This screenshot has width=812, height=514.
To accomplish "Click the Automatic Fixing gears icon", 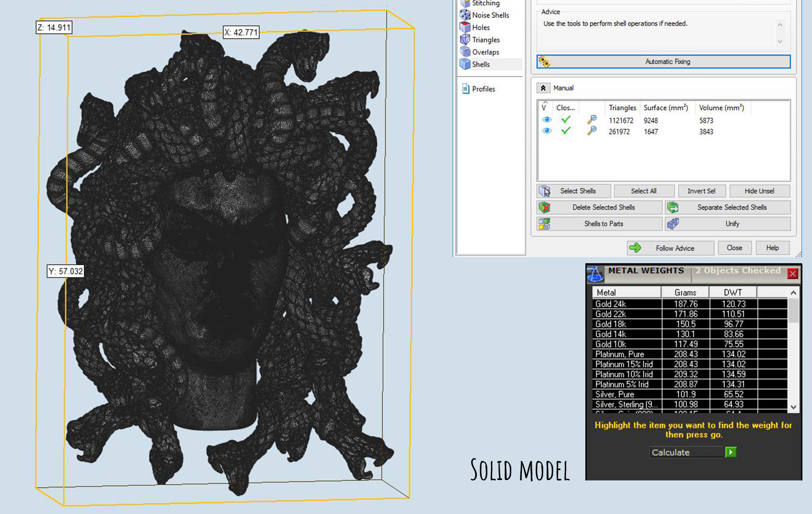I will [x=544, y=62].
